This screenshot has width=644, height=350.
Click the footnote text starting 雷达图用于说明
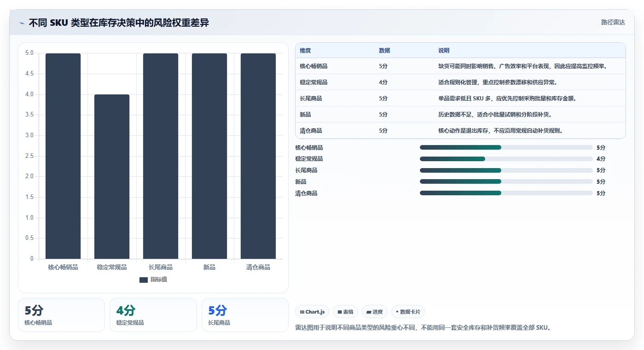[423, 328]
